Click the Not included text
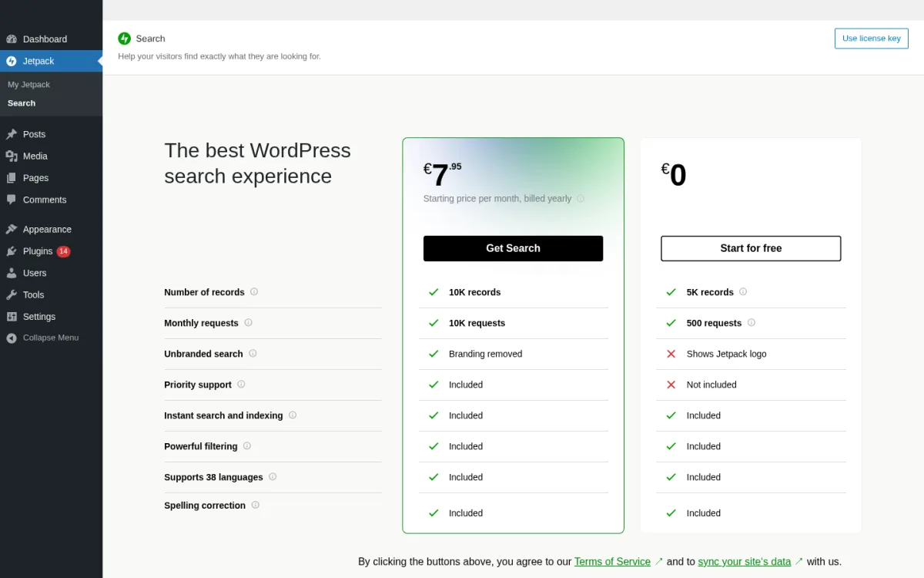This screenshot has height=578, width=924. click(711, 385)
